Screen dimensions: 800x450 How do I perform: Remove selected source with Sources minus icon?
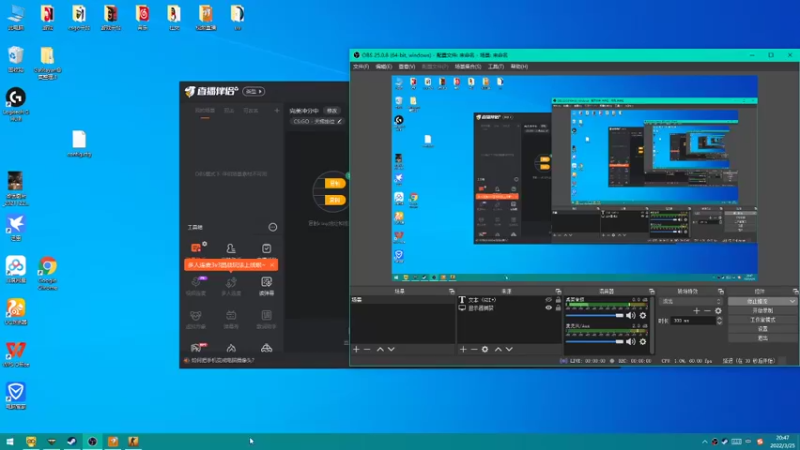[x=473, y=349]
